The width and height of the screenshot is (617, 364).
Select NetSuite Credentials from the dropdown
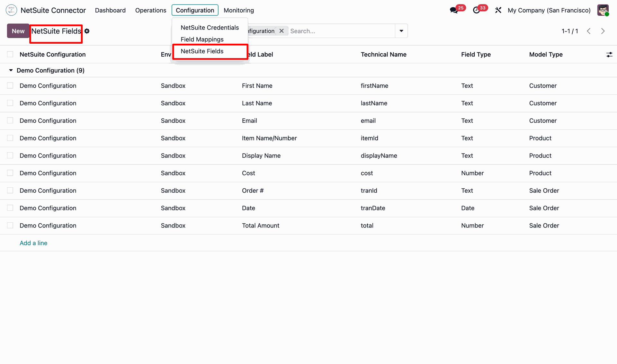210,28
